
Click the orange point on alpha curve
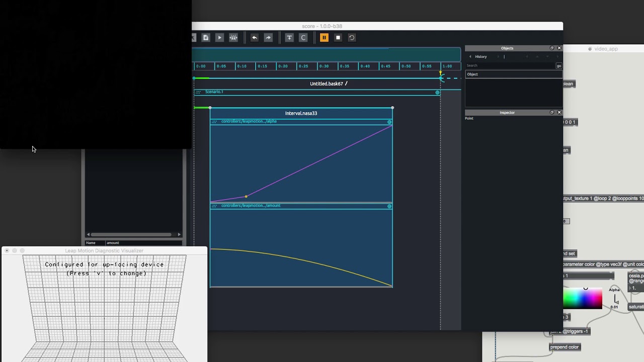tap(246, 197)
